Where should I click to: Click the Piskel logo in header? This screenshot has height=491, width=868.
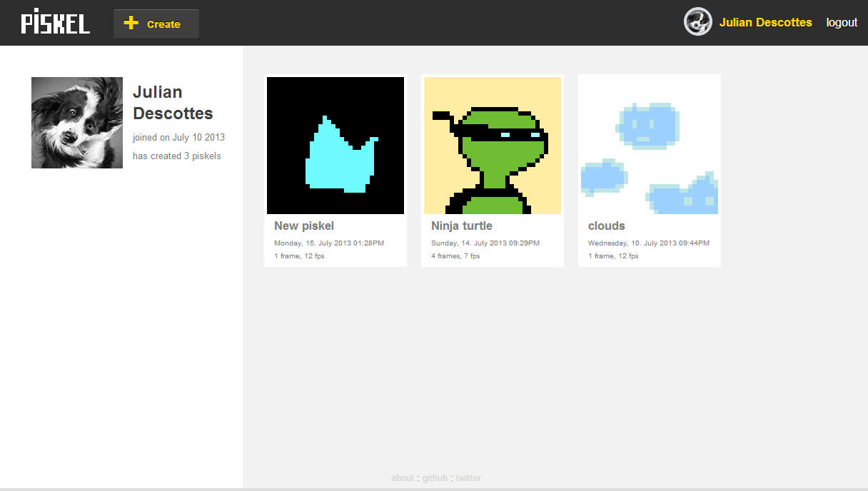(x=56, y=22)
